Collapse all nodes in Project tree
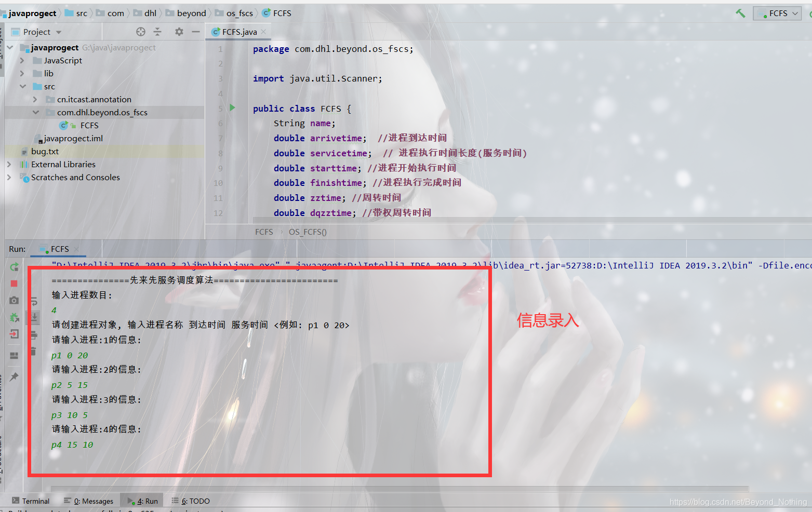This screenshot has width=812, height=512. pos(157,32)
